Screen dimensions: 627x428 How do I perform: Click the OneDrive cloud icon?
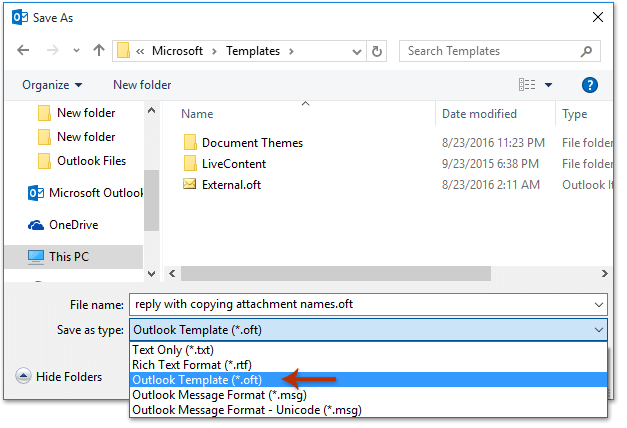click(36, 225)
